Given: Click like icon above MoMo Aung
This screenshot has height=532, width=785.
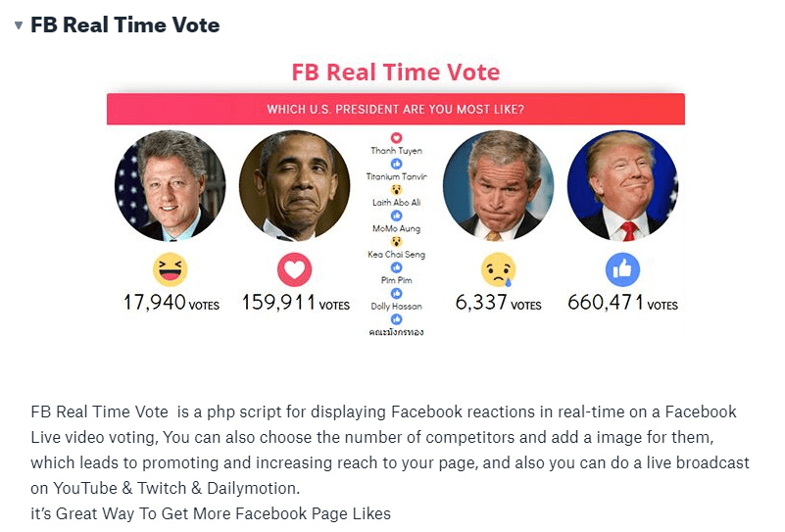Looking at the screenshot, I should [396, 215].
